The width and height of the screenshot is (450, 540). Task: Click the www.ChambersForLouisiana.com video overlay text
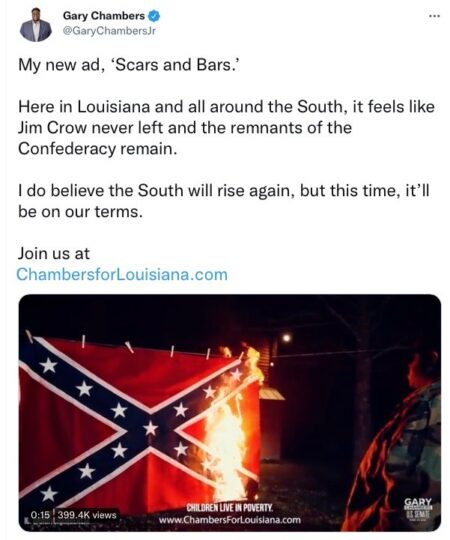230,520
